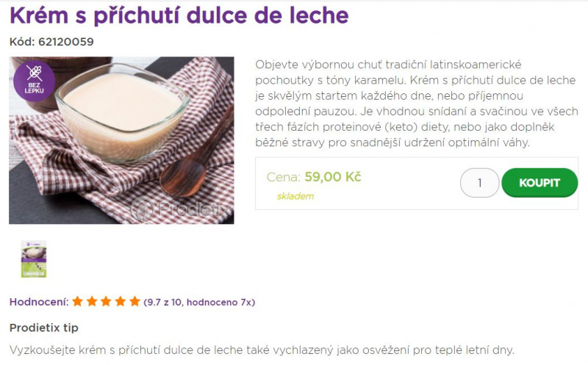Click the product description paragraph
The height and width of the screenshot is (365, 588).
click(416, 104)
